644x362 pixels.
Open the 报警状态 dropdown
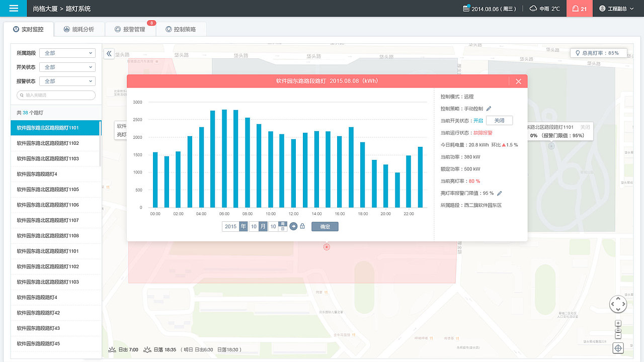68,81
